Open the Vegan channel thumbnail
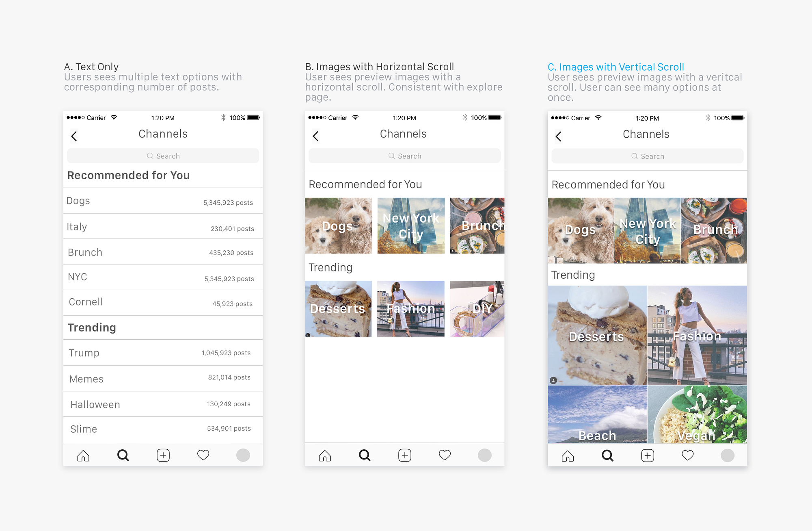The width and height of the screenshot is (812, 531). (x=697, y=414)
